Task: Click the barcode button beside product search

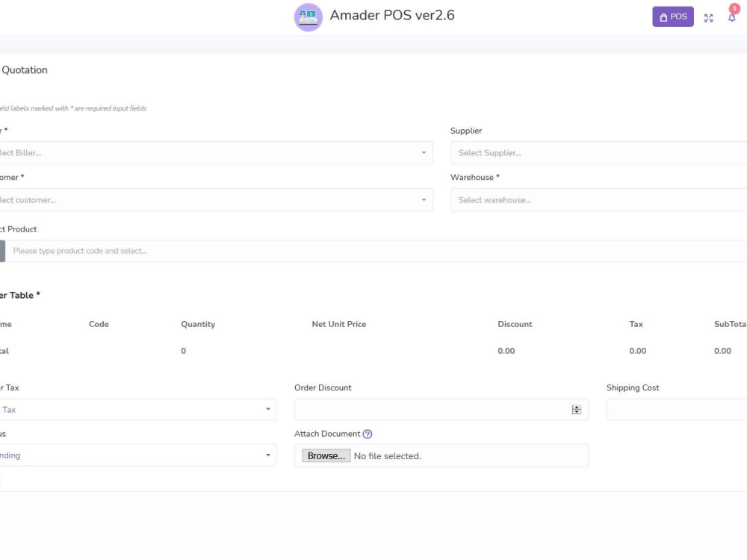Action: tap(2, 251)
